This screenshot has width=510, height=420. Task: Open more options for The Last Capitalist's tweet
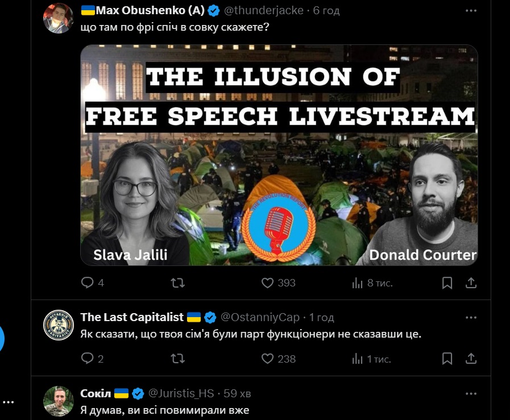click(x=471, y=318)
